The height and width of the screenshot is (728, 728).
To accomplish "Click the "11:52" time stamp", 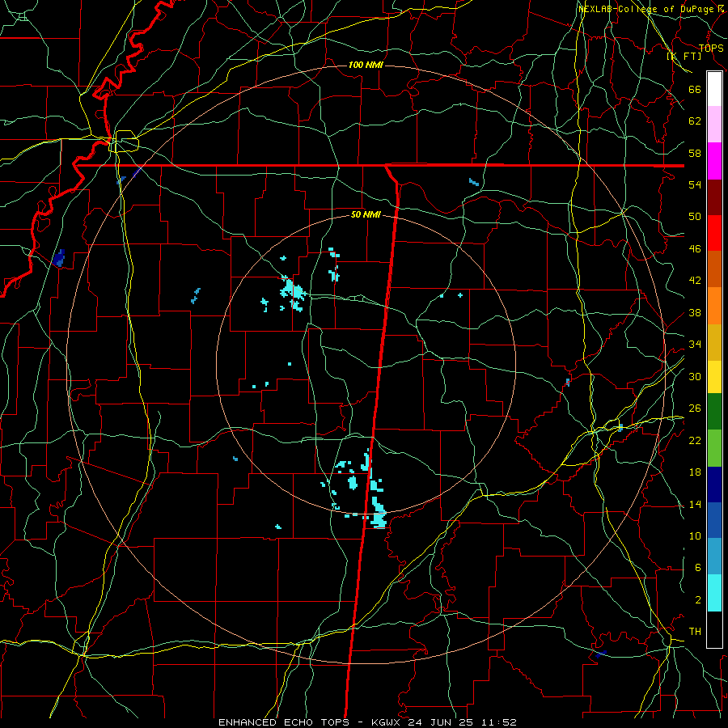I will click(500, 722).
